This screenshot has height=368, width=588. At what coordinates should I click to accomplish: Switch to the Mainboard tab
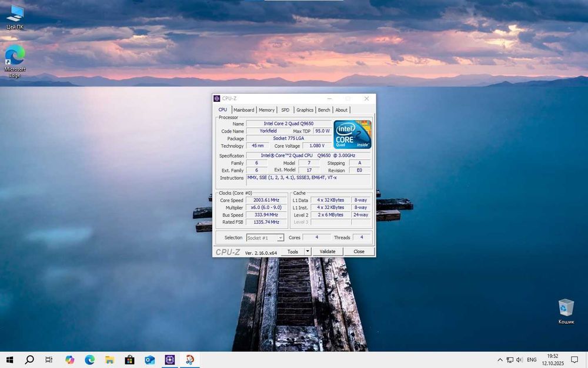coord(244,110)
